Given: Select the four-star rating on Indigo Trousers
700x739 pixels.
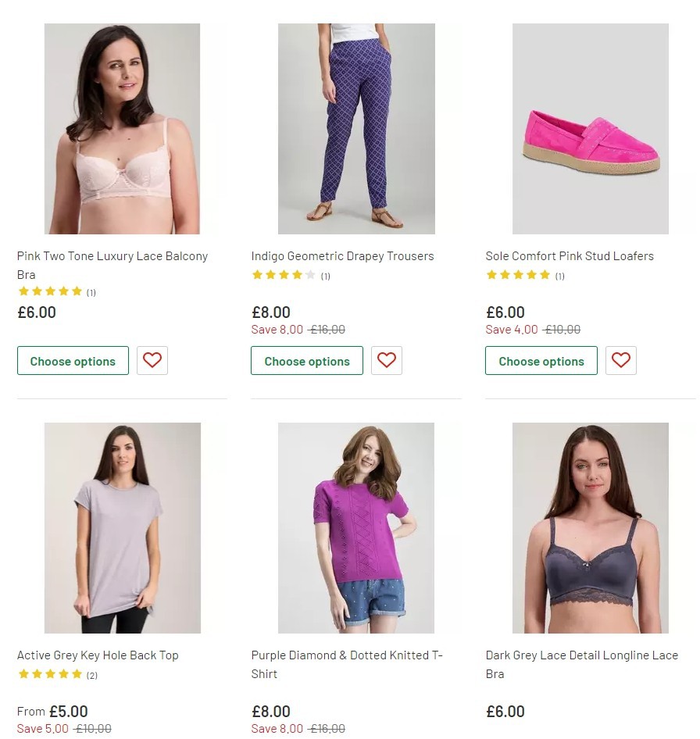Looking at the screenshot, I should coord(284,275).
